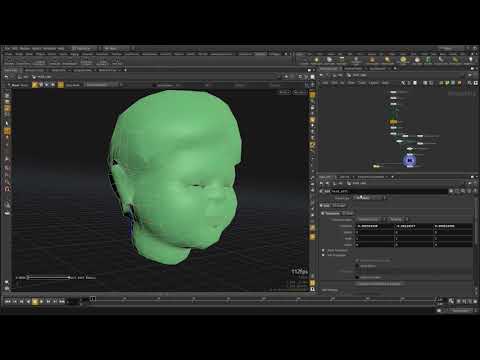The height and width of the screenshot is (360, 480).
Task: Click the Translate Z value field
Action: point(453,226)
